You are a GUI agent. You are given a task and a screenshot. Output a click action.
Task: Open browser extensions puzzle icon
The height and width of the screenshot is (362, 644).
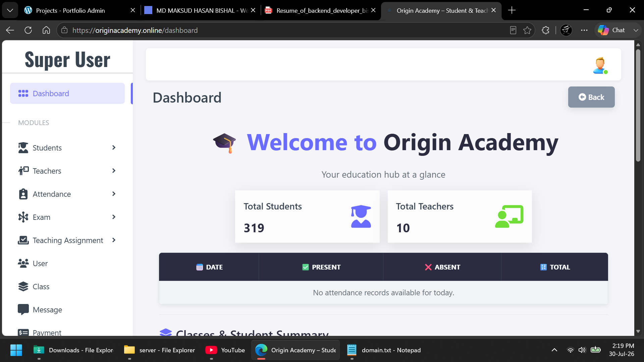pyautogui.click(x=546, y=30)
